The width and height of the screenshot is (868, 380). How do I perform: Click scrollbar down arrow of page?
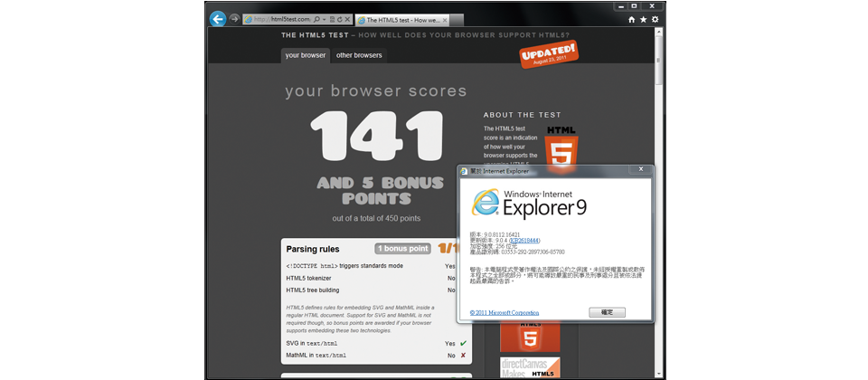click(x=658, y=374)
